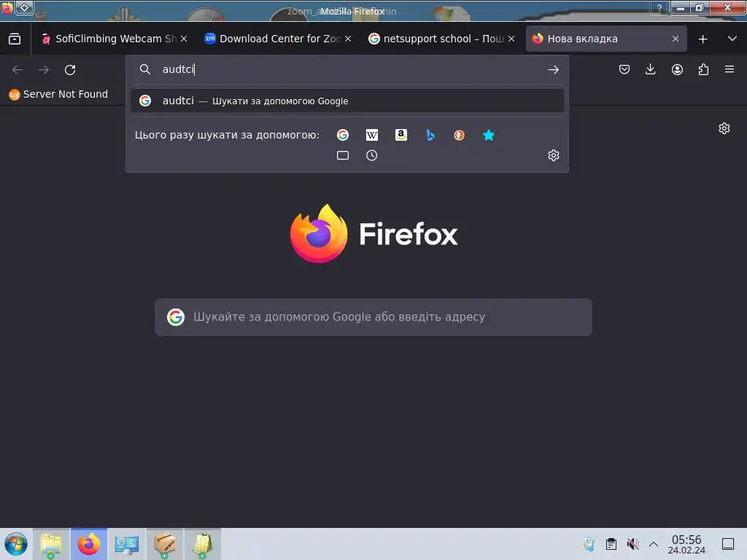747x560 pixels.
Task: Open the Firefox View tab list icon
Action: click(x=15, y=39)
